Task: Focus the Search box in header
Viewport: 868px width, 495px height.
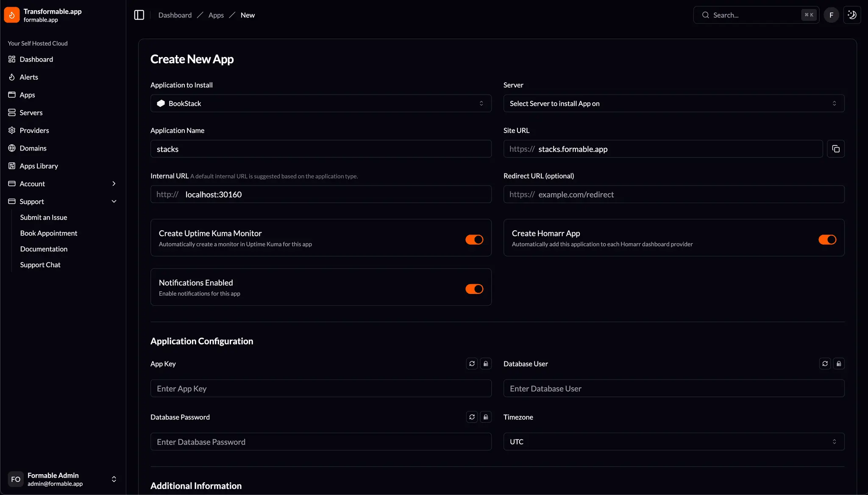Action: coord(756,15)
